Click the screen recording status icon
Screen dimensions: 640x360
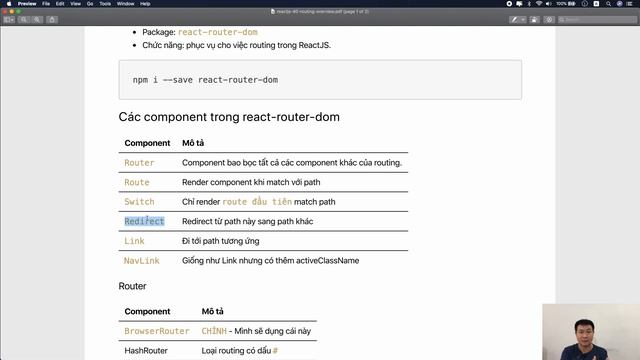click(509, 4)
